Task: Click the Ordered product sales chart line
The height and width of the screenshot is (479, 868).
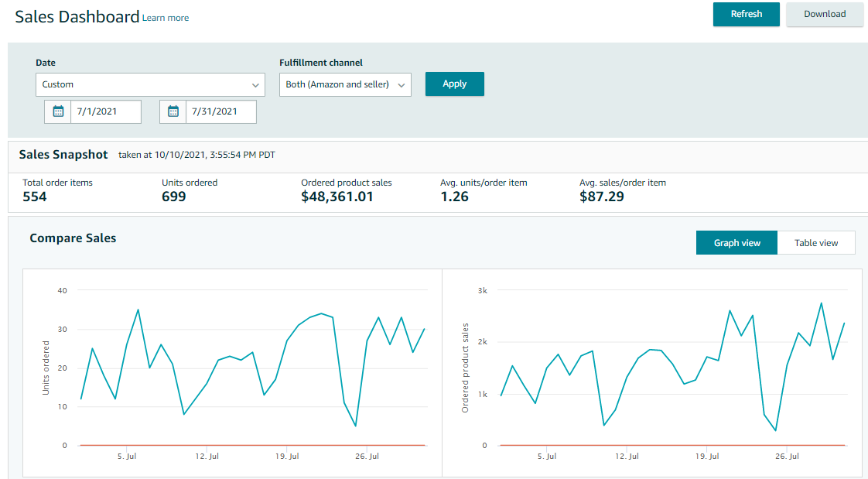Action: pos(730,312)
